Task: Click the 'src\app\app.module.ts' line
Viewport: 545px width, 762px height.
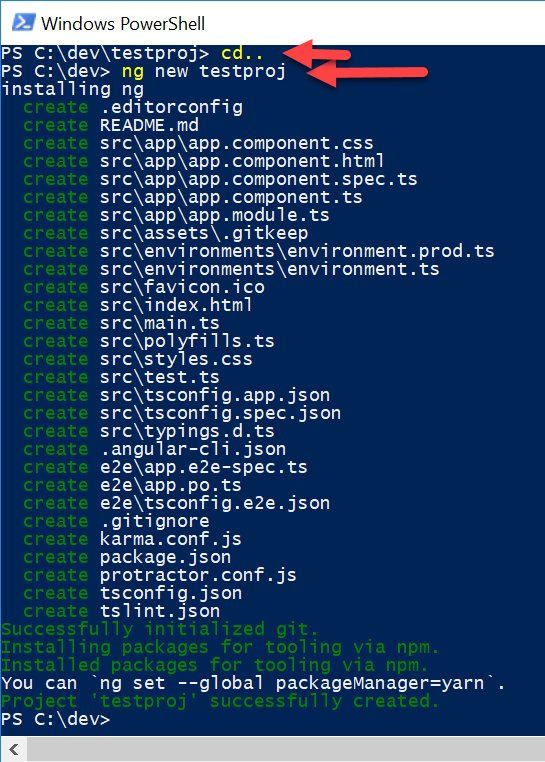Action: tap(176, 215)
